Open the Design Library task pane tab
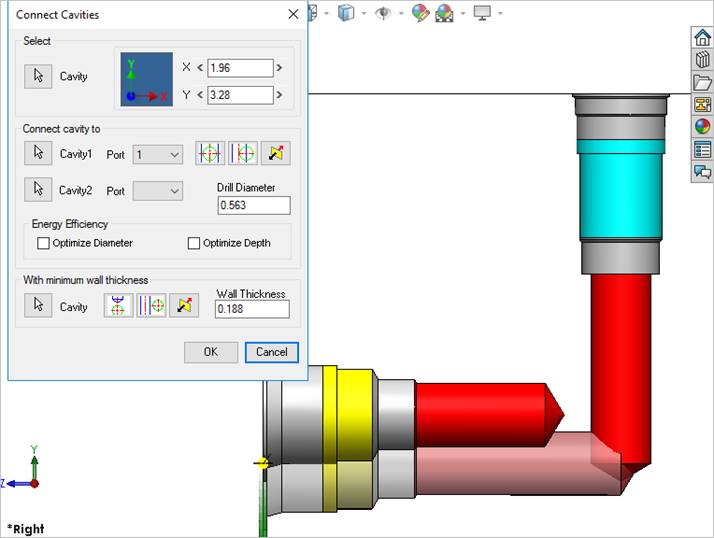Screen dimensions: 714x538 (702, 60)
